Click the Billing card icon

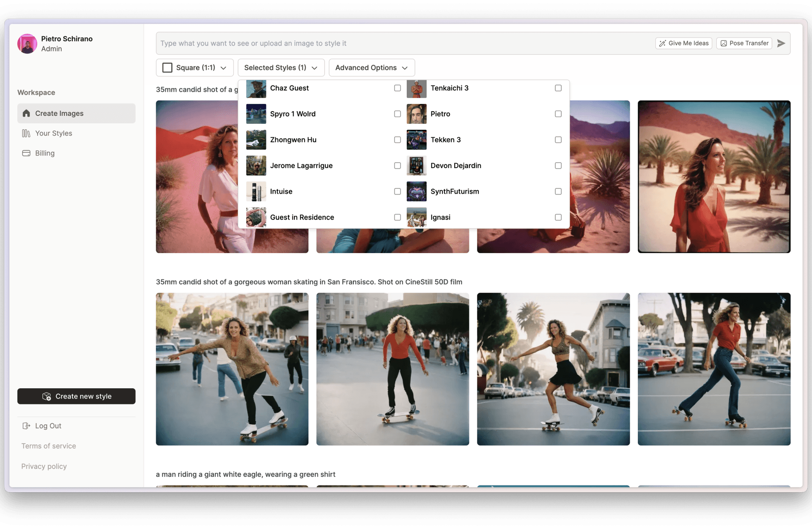[26, 153]
